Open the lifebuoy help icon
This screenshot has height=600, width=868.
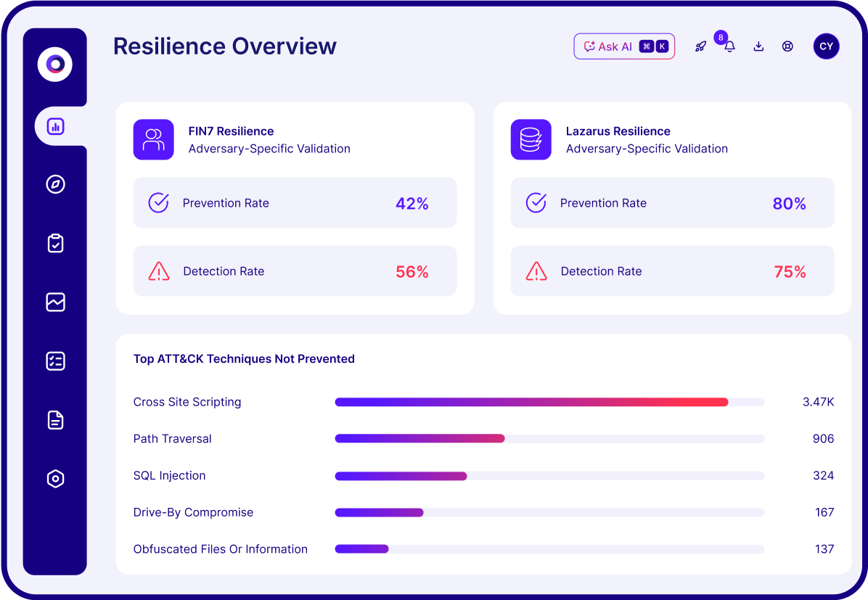[787, 46]
